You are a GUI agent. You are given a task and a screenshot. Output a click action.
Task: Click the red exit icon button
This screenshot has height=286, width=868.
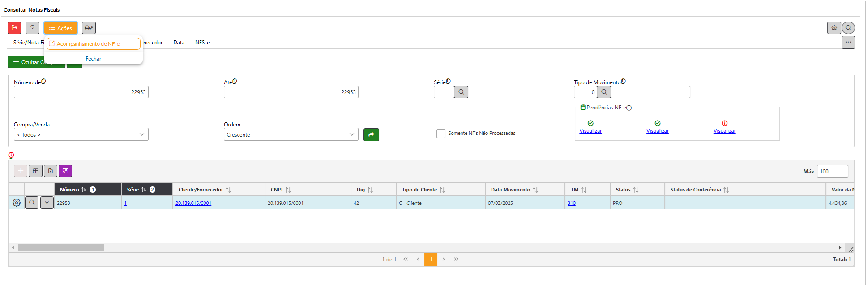point(14,28)
